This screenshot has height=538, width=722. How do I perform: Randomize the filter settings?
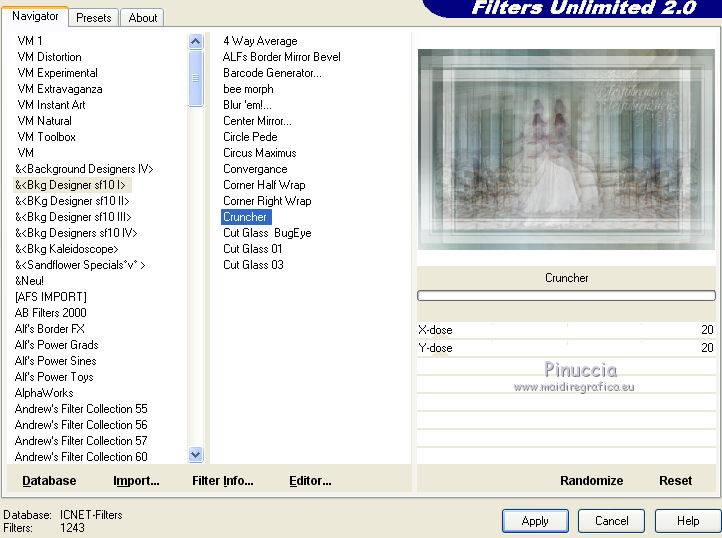[x=592, y=481]
